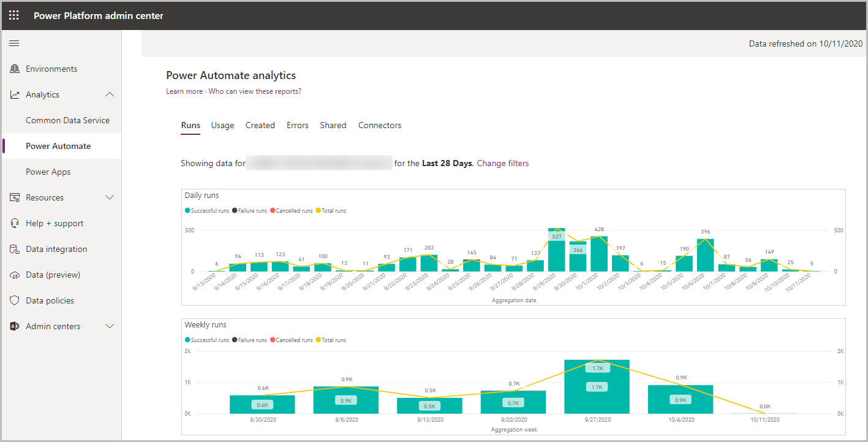Select Data (preview) from the sidebar
868x442 pixels.
click(x=55, y=275)
